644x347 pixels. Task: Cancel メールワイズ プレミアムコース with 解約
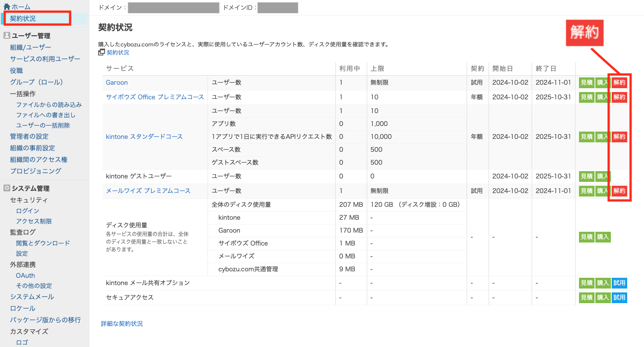pos(619,191)
